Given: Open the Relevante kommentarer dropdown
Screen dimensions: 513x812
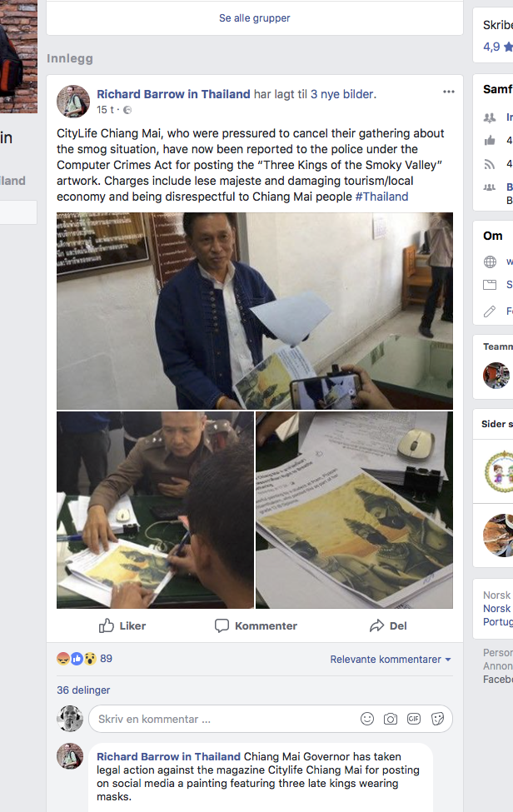Looking at the screenshot, I should 391,660.
